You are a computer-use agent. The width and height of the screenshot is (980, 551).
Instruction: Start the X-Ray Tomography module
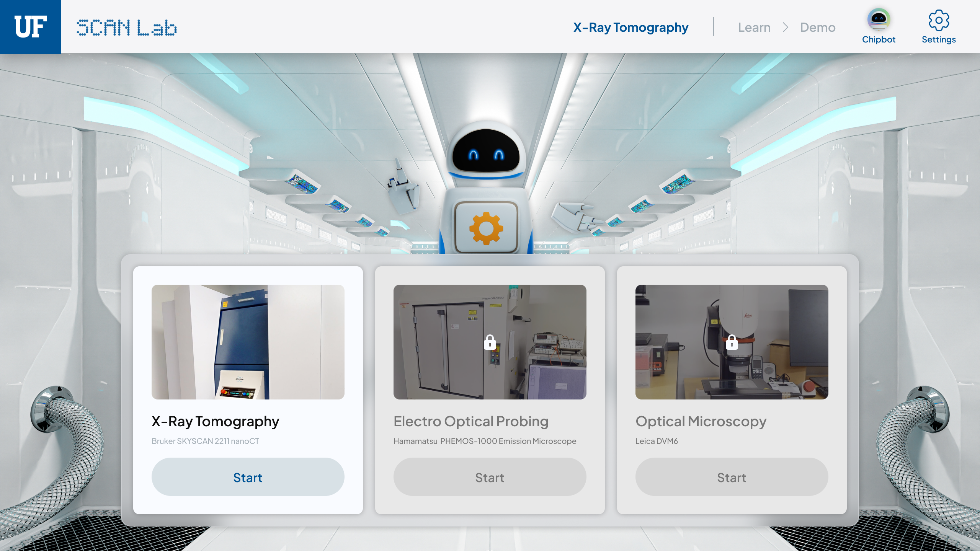248,477
